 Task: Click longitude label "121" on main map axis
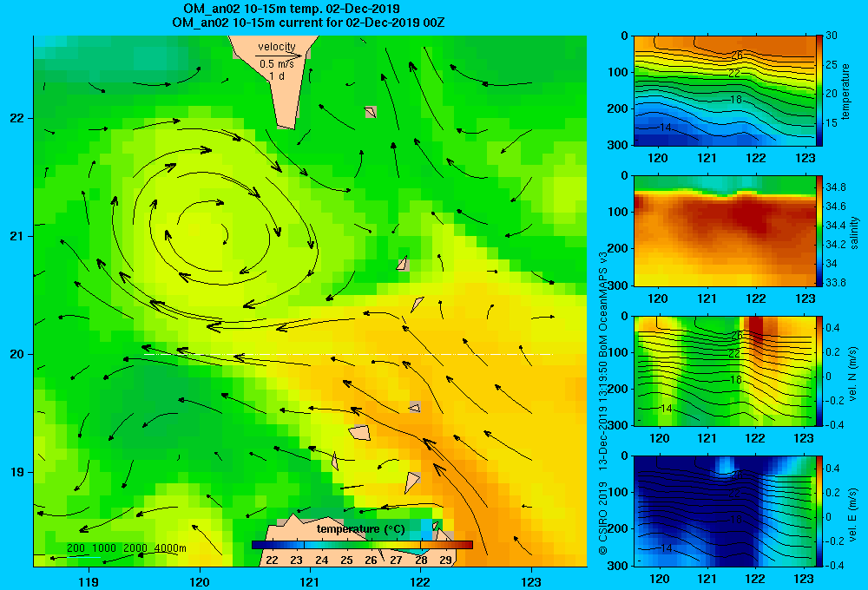(x=310, y=581)
